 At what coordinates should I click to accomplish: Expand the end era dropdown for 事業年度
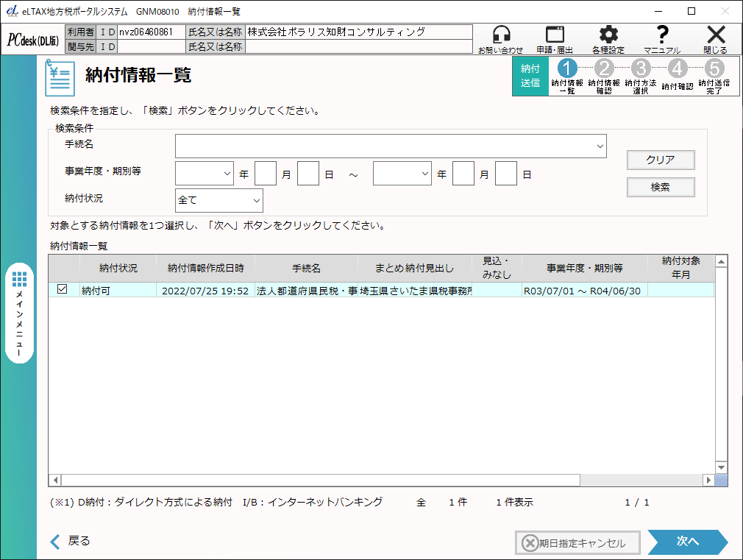tap(402, 174)
